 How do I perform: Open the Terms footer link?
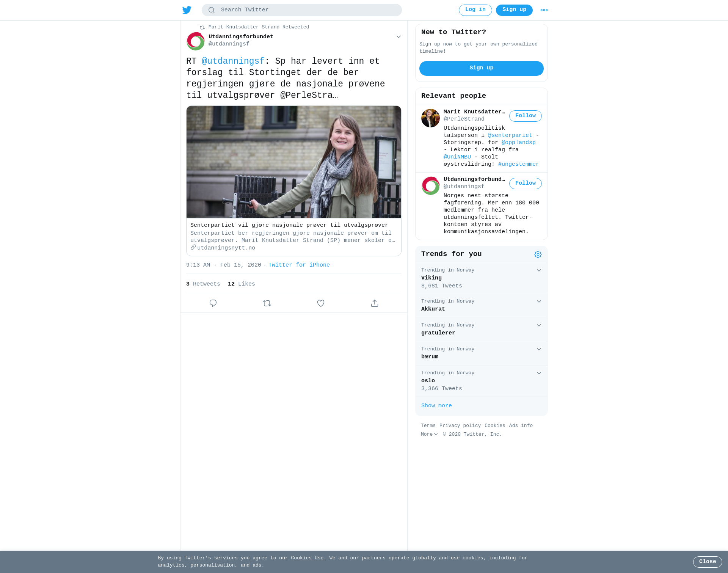coord(428,426)
